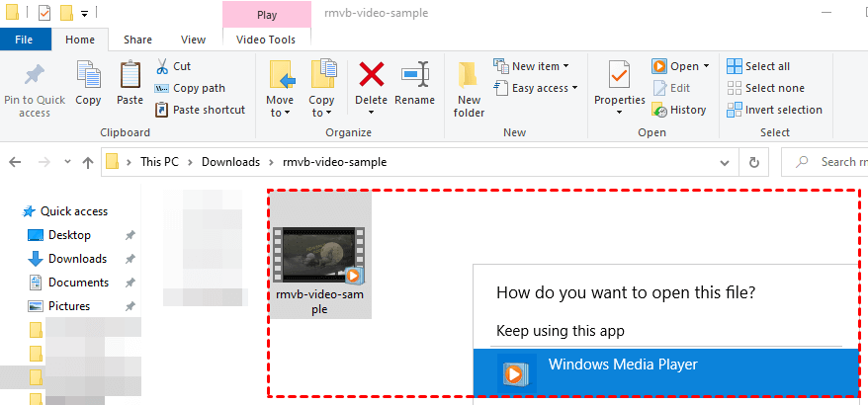Viewport: 868px width, 405px height.
Task: Create a New folder
Action: (x=469, y=89)
